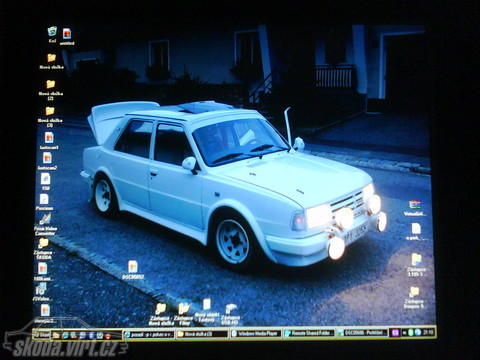Open folder icon in Quick Launch bar
The height and width of the screenshot is (360, 480).
56,335
